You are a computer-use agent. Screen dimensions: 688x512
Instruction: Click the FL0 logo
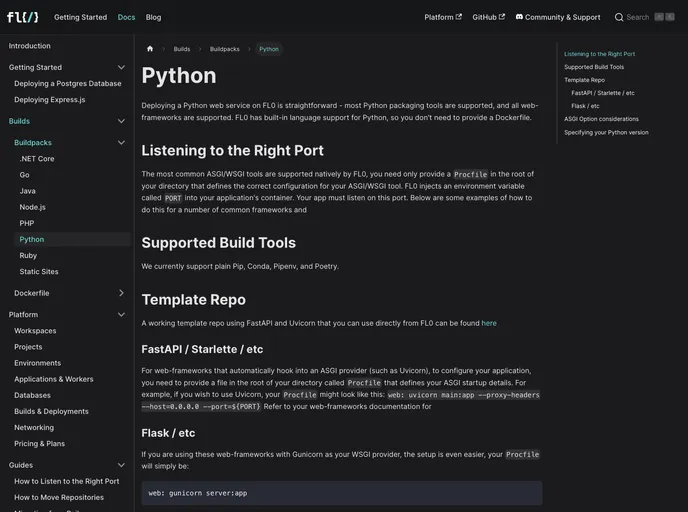[x=22, y=17]
